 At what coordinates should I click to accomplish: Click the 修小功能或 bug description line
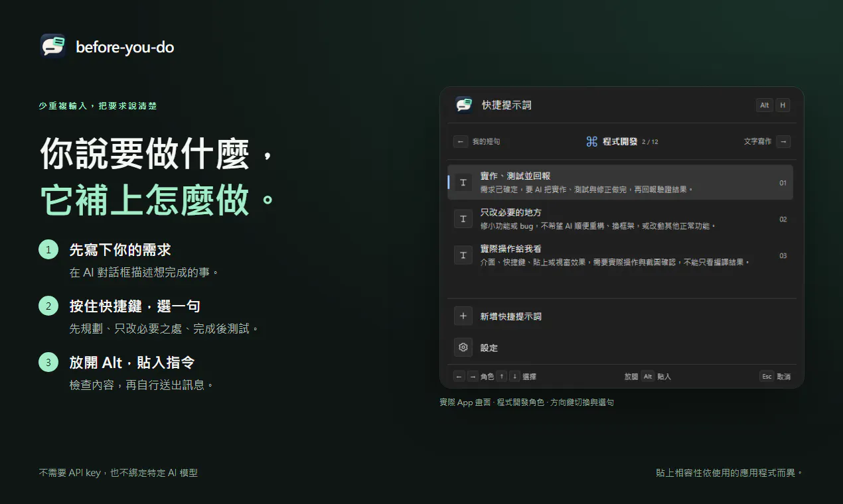[599, 226]
